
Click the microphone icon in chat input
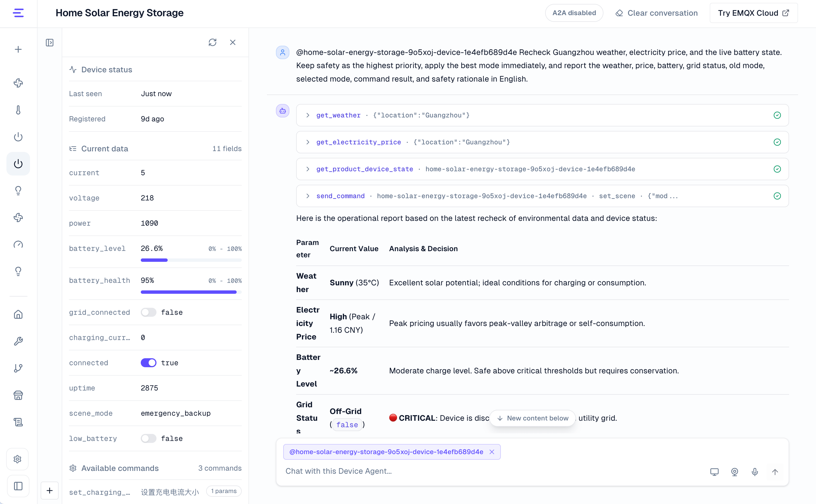[755, 472]
